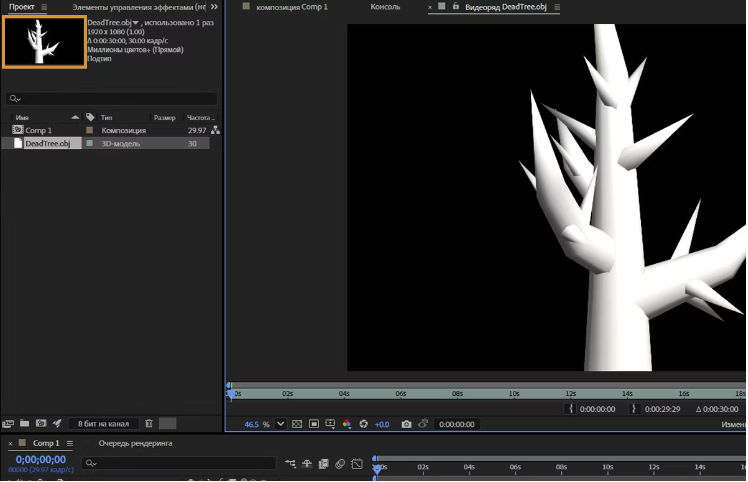Expand the DeadTree.obj dropdown arrow in Project info
Viewport: 748px width, 482px height.
135,23
